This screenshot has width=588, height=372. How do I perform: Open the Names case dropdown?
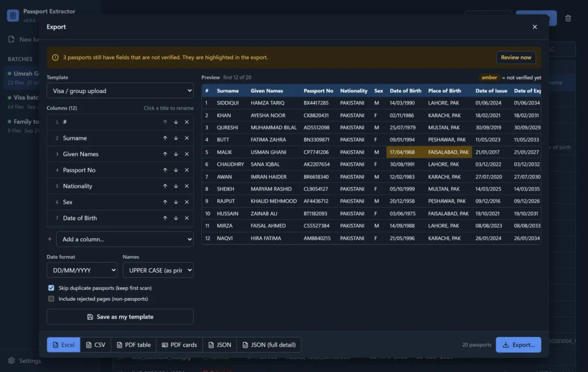click(x=158, y=270)
